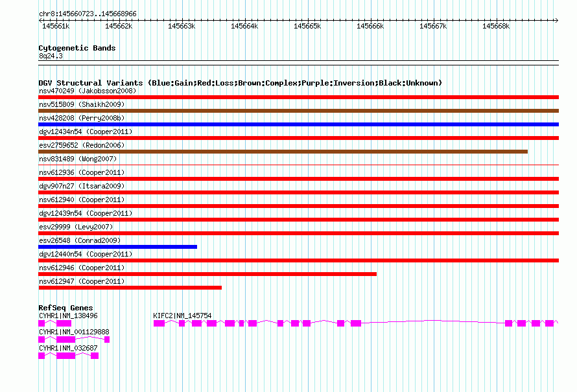577x392 pixels.
Task: Click the last exon of CYHR1 NM_001129888 model
Action: coord(107,340)
